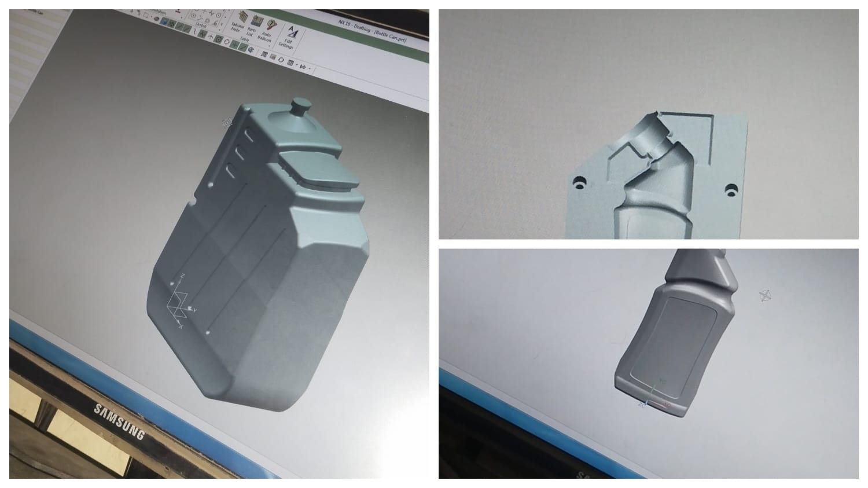Click the Table ribbon group label

click(245, 39)
